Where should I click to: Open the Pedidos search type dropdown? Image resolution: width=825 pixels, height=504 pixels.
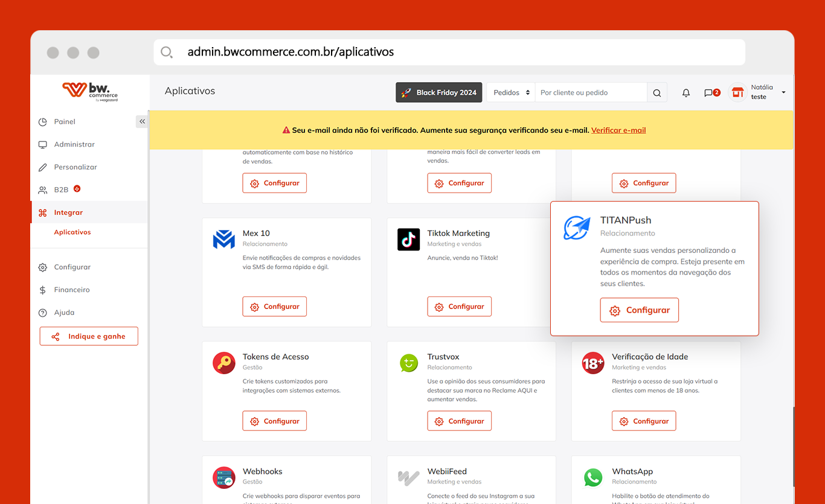pyautogui.click(x=511, y=92)
